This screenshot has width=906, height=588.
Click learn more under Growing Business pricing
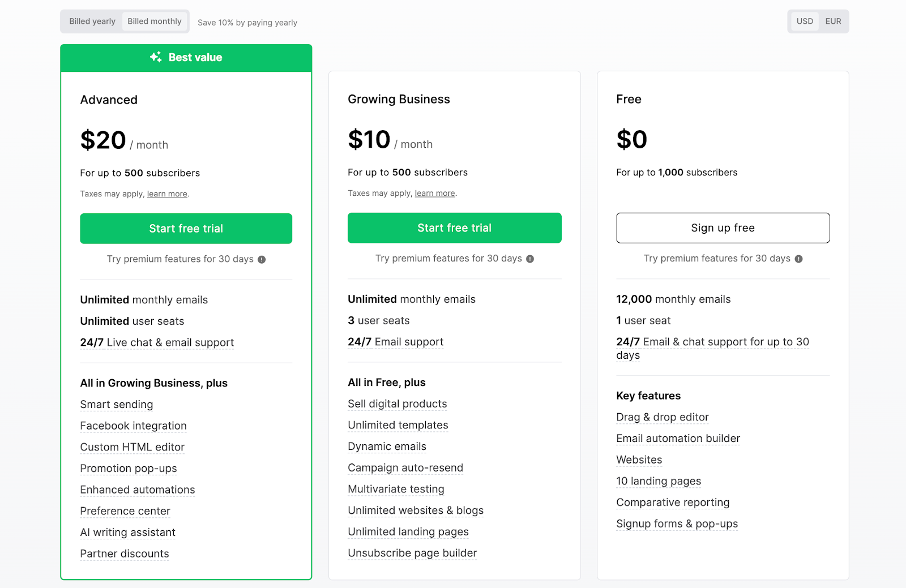(x=434, y=193)
